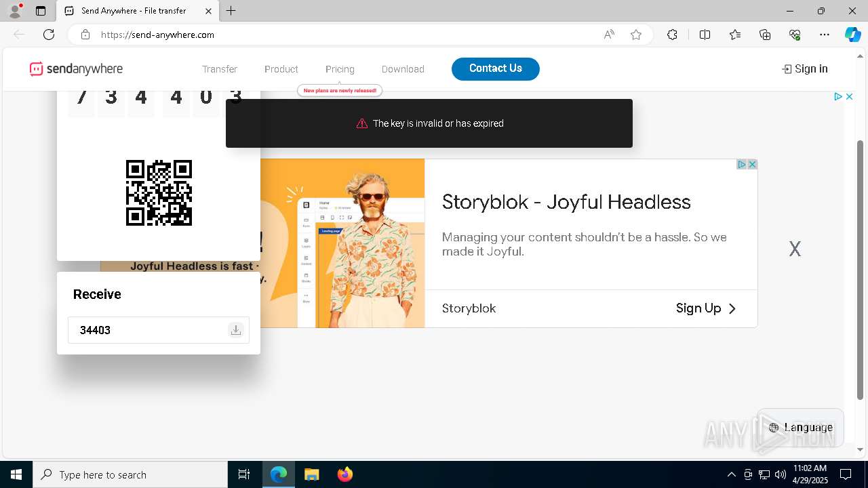Open Windows Start menu
Screen dimensions: 868x488
coord(16,474)
